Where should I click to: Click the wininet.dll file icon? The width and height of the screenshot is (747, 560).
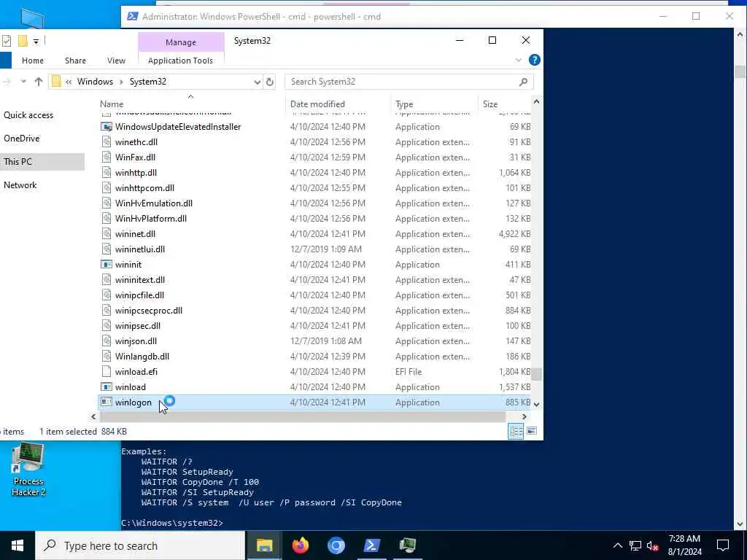point(107,234)
